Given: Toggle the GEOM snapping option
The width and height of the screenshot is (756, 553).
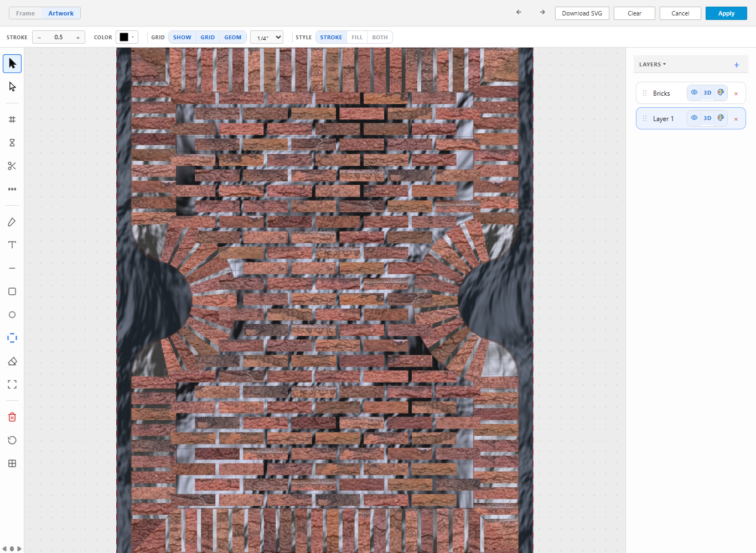Looking at the screenshot, I should tap(233, 38).
